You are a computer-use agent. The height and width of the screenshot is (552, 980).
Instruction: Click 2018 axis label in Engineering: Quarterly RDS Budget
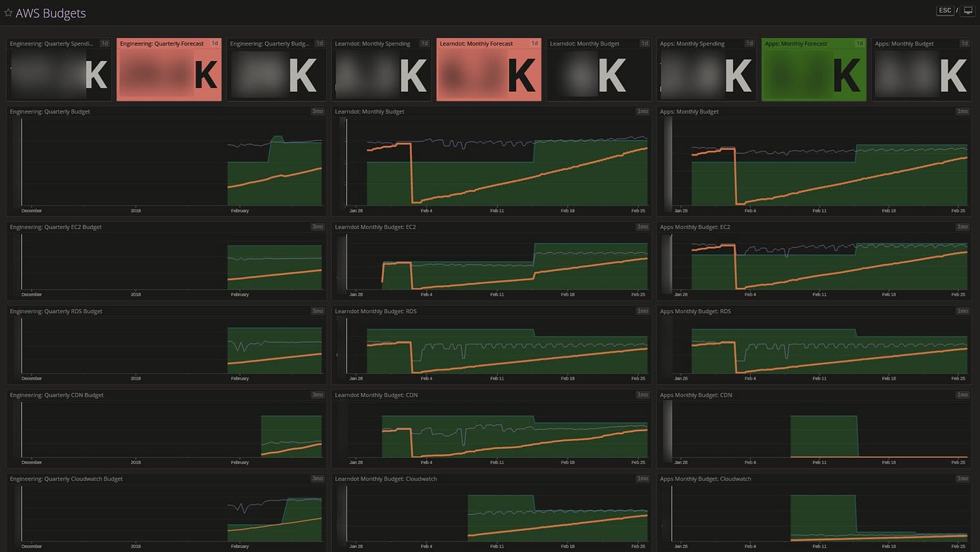pyautogui.click(x=136, y=378)
